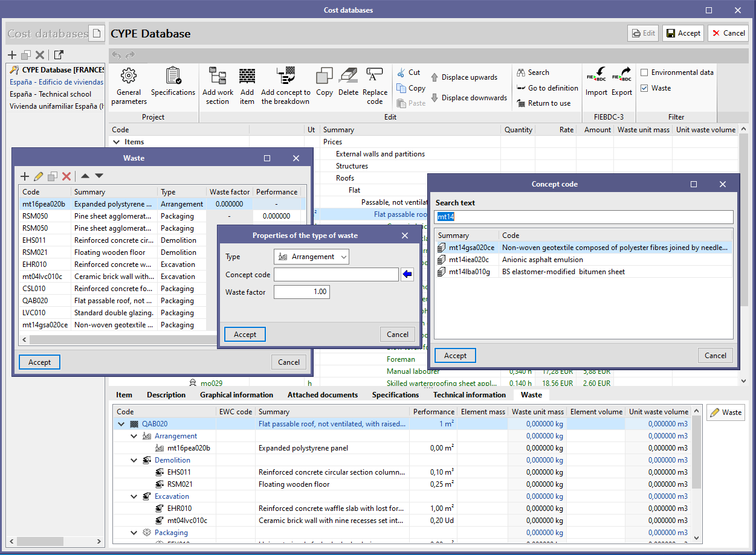The width and height of the screenshot is (756, 555).
Task: Collapse the Demolition group
Action: [x=135, y=460]
